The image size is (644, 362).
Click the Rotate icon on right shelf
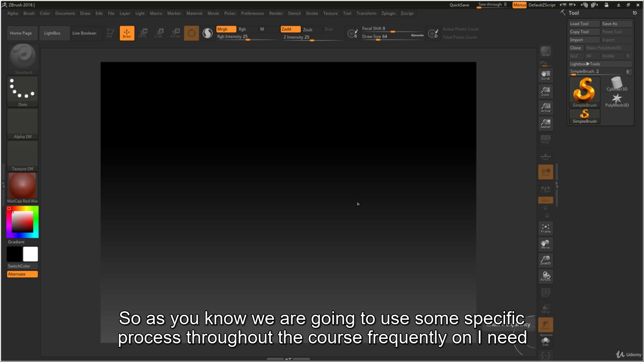click(545, 277)
